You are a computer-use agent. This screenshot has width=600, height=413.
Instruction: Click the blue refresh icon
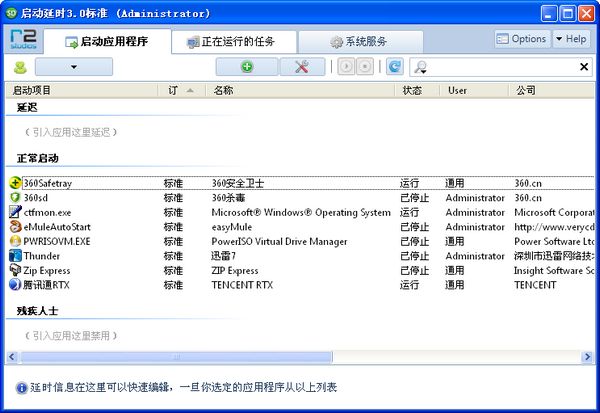[x=395, y=67]
